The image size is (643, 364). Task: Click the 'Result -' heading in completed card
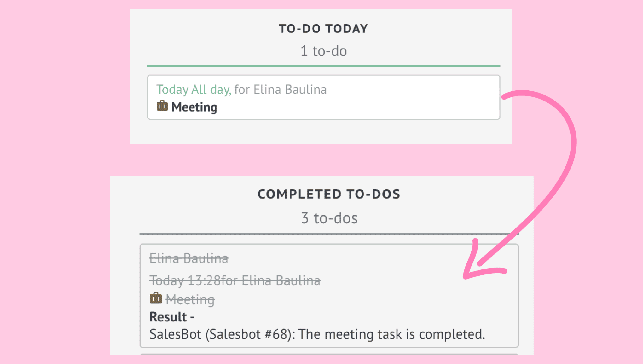[172, 317]
